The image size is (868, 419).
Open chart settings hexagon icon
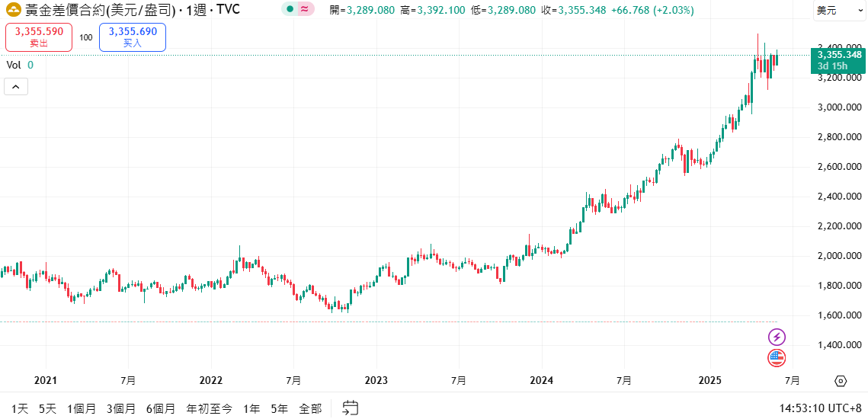[x=841, y=381]
